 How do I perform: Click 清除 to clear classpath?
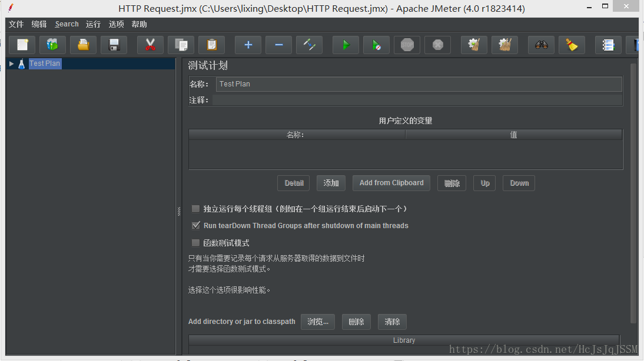coord(392,322)
